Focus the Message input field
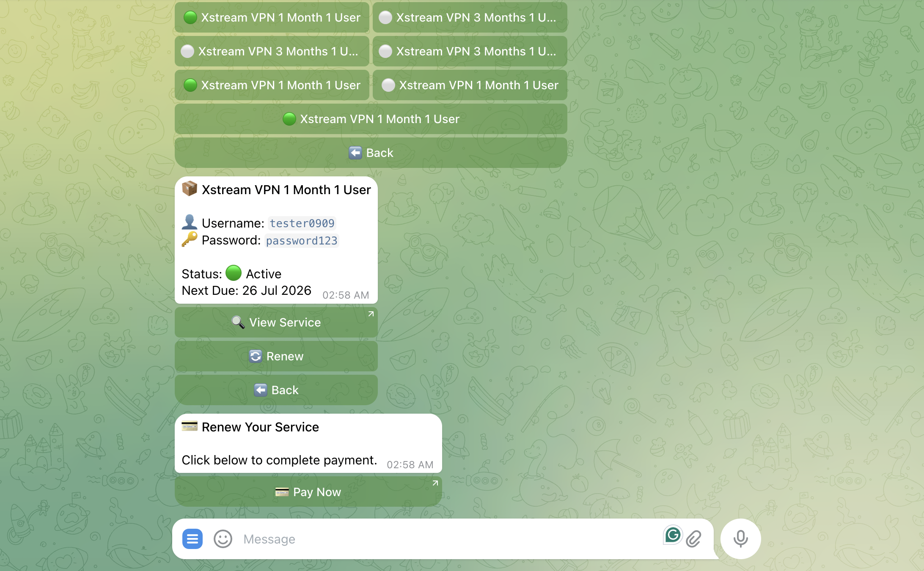Viewport: 924px width, 571px height. tap(448, 539)
